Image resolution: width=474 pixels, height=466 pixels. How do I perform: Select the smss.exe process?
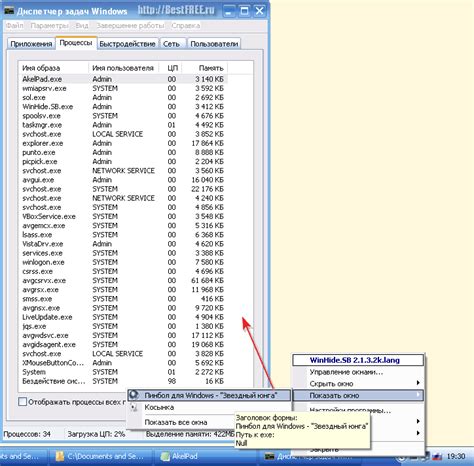[123, 299]
